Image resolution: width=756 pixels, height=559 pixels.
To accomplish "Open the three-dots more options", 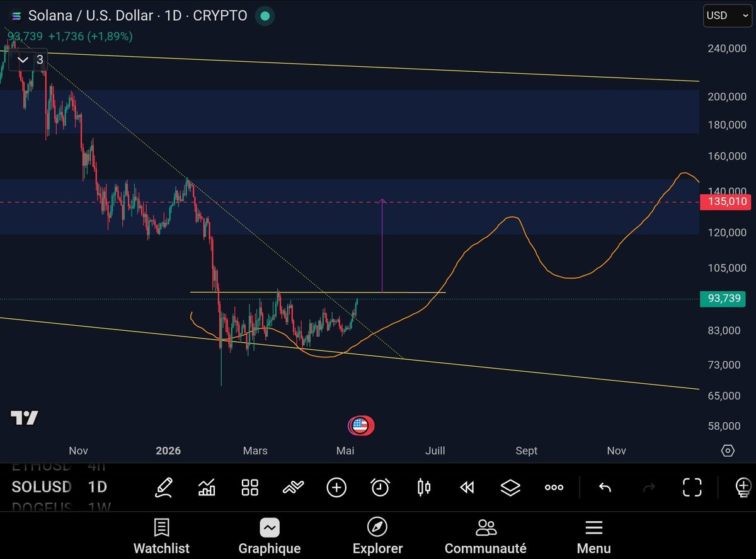I will 554,487.
